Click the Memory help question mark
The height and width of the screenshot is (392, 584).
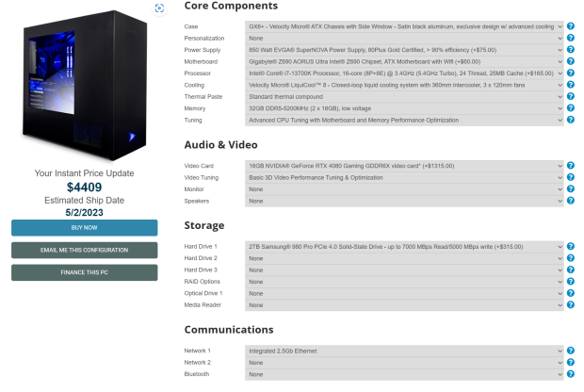570,107
